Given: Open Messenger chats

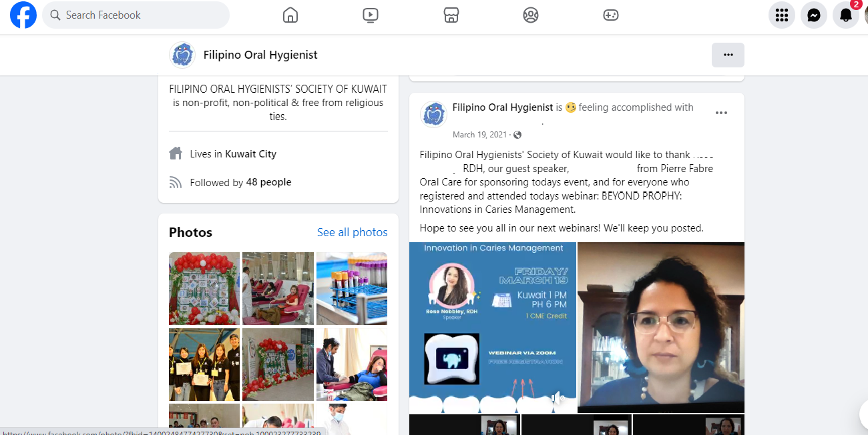Looking at the screenshot, I should click(814, 15).
